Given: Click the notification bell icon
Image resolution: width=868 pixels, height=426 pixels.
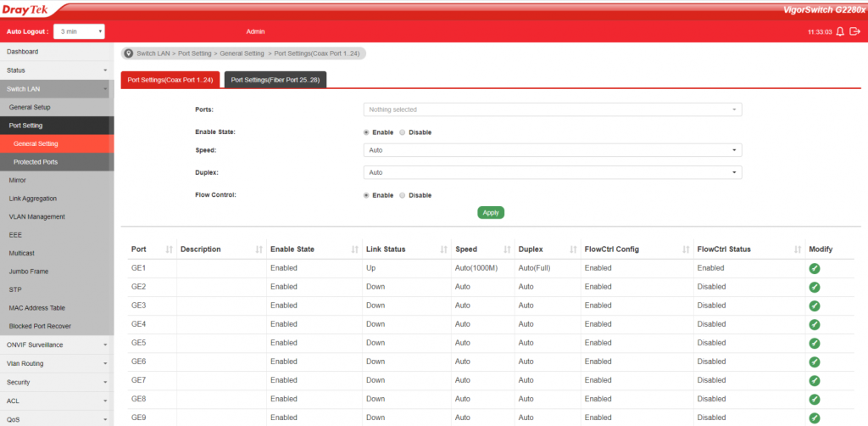Looking at the screenshot, I should [x=840, y=31].
